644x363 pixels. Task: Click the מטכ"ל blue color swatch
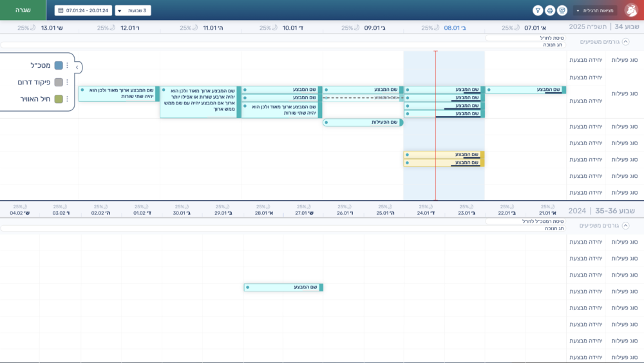point(59,65)
